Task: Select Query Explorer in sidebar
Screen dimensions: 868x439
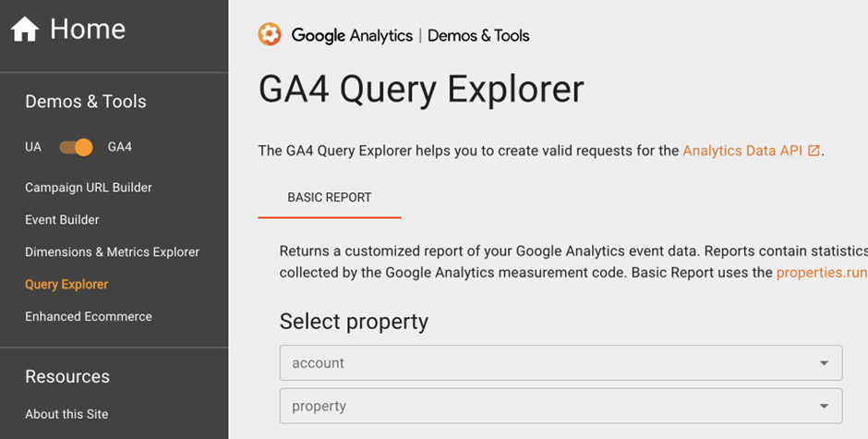Action: point(66,285)
